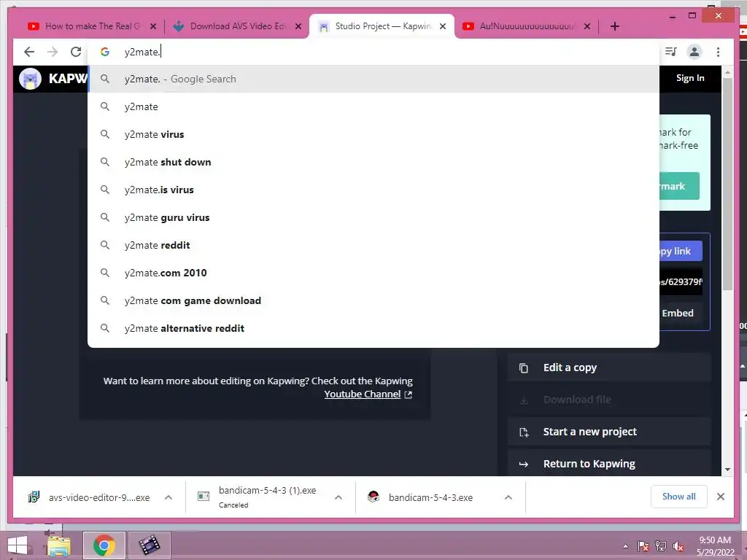Click the network tray icon
747x560 pixels.
660,546
